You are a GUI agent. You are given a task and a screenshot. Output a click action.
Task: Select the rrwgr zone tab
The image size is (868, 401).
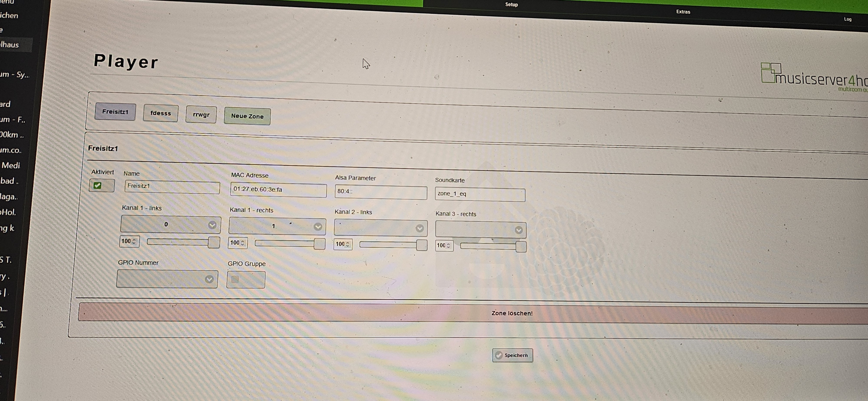pyautogui.click(x=201, y=115)
